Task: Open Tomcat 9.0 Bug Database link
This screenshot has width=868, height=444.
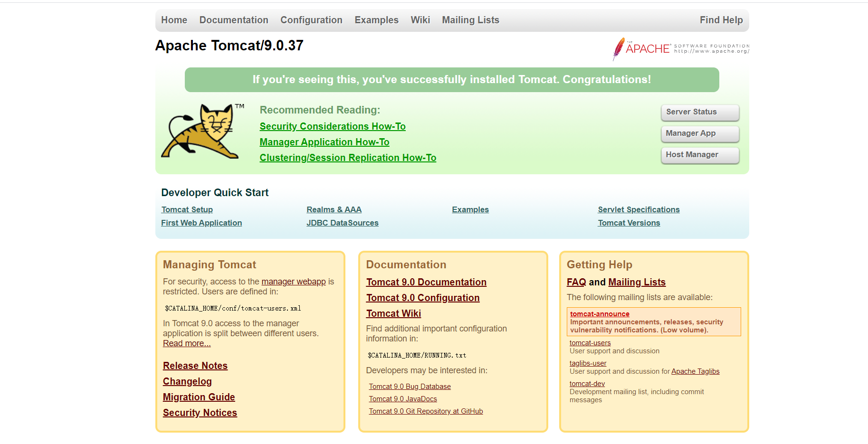Action: point(410,387)
